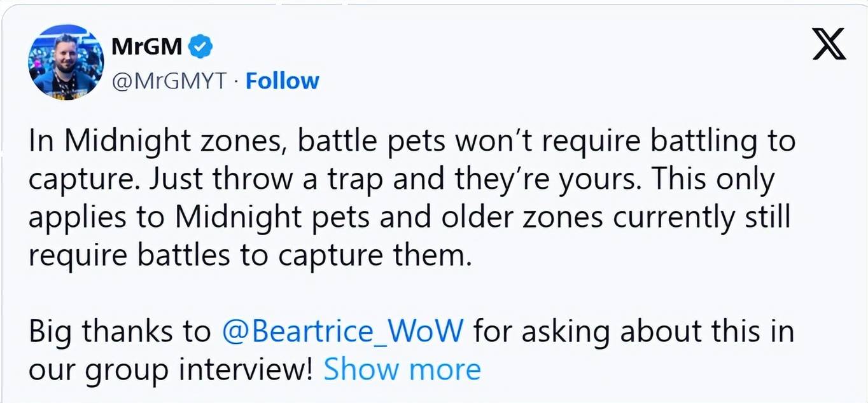The image size is (868, 403).
Task: Click the "Big thanks to" text
Action: (120, 331)
